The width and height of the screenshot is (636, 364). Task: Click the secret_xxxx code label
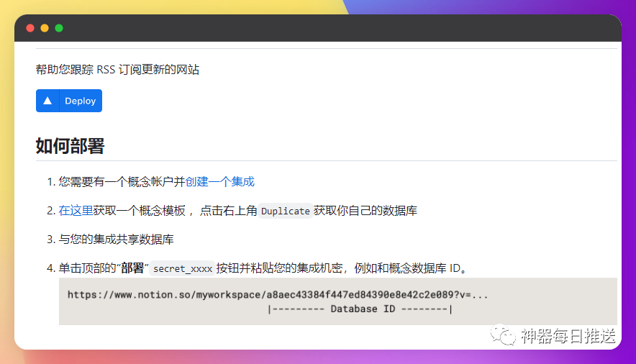[x=183, y=268]
